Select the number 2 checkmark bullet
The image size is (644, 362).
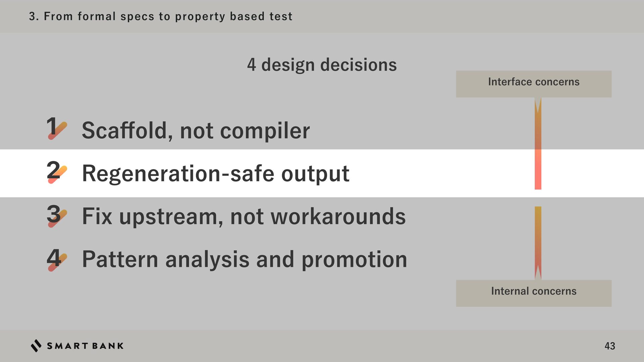[x=56, y=172]
